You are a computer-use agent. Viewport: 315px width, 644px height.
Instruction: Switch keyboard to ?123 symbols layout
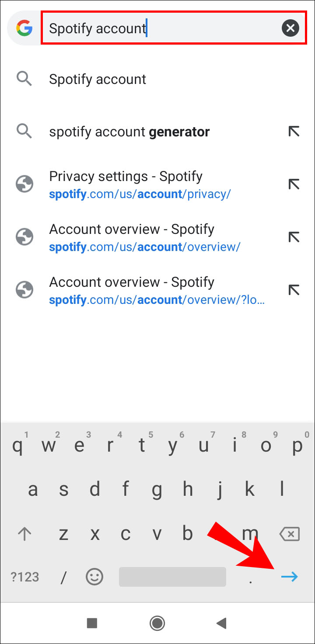24,577
